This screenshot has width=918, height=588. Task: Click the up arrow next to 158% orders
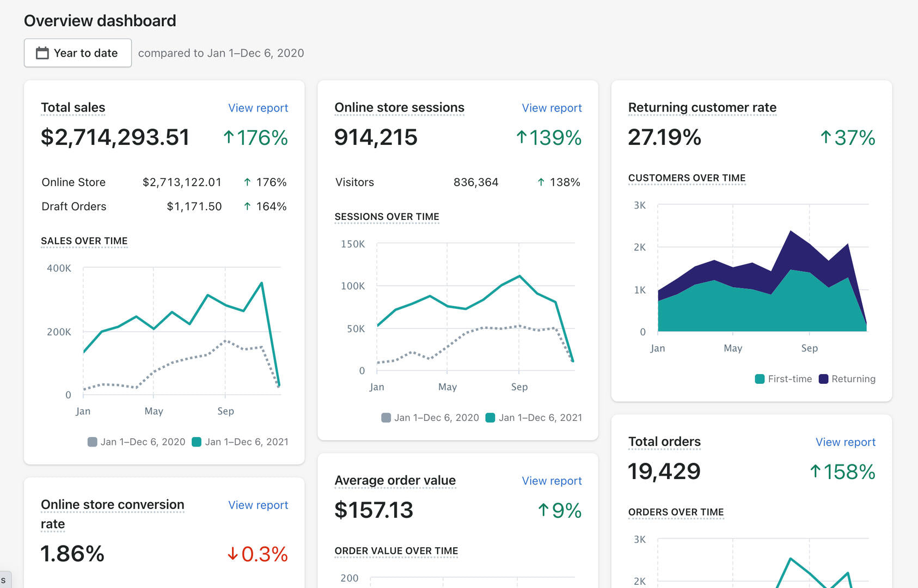815,471
